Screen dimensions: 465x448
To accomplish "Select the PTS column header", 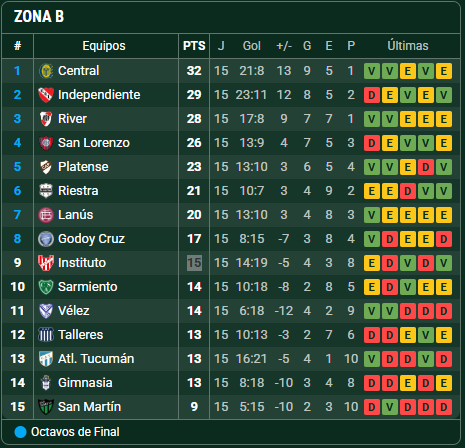I will click(194, 46).
